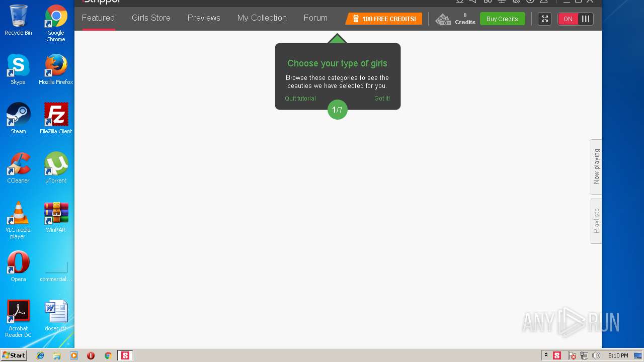Click the Show desktop button
644x362 pixels.
[638, 355]
